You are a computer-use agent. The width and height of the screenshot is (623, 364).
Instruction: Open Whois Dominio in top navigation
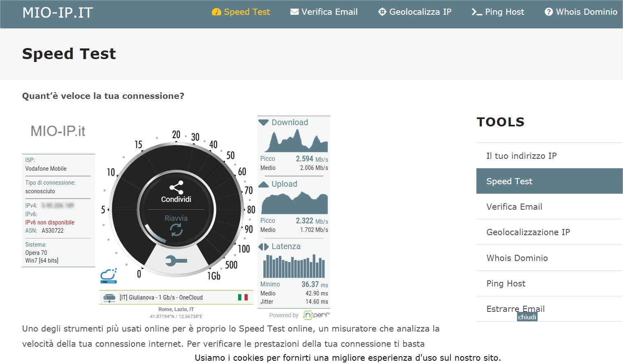point(581,12)
